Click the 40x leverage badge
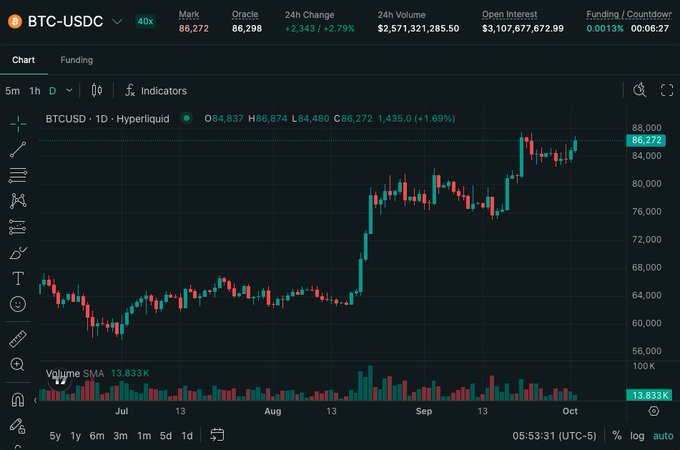 pyautogui.click(x=145, y=21)
